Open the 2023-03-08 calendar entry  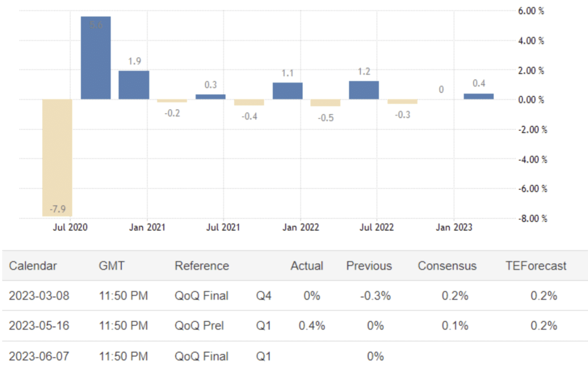39,296
